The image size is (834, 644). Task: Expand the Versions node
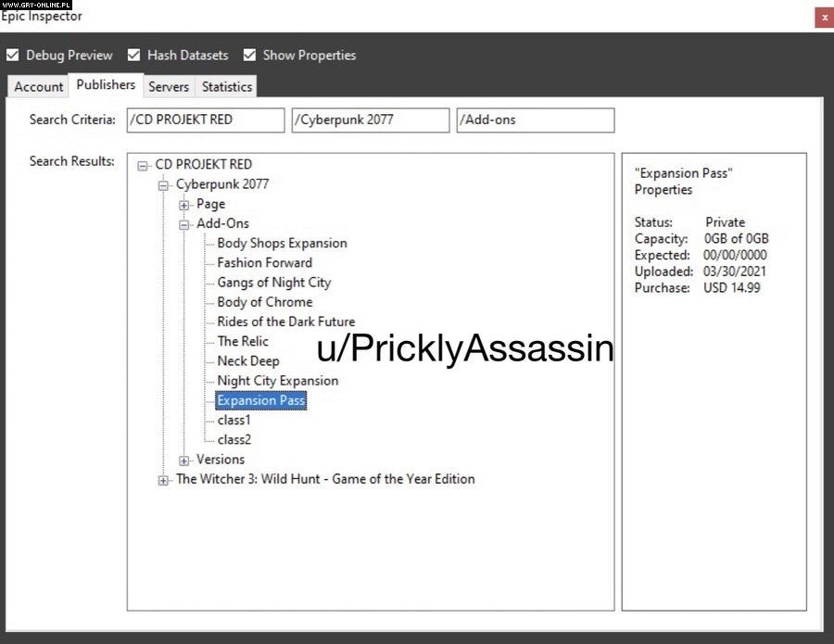click(184, 461)
